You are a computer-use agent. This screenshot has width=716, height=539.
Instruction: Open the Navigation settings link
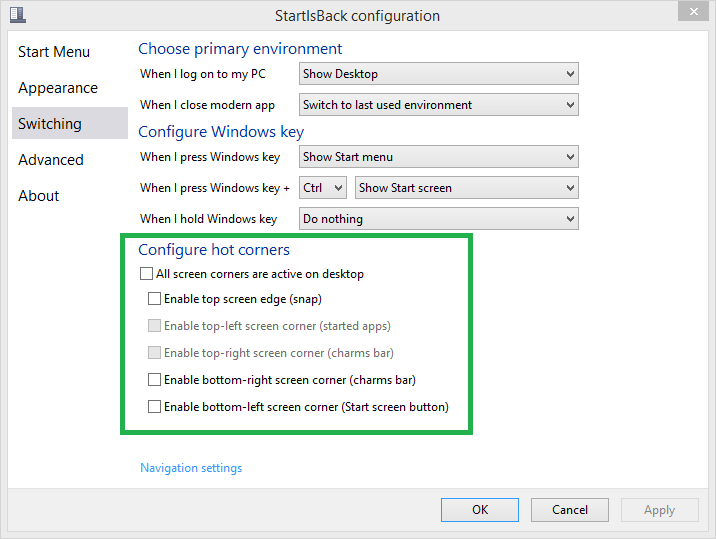[x=191, y=468]
